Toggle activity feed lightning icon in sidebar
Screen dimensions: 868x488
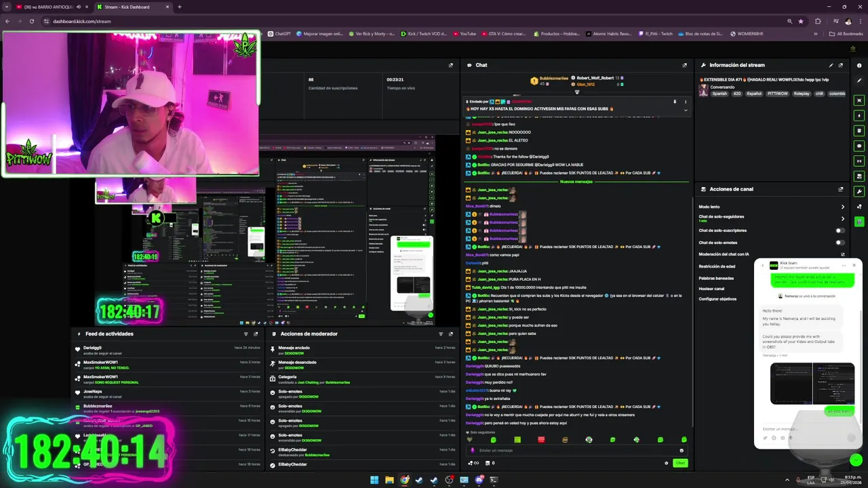pos(860,116)
